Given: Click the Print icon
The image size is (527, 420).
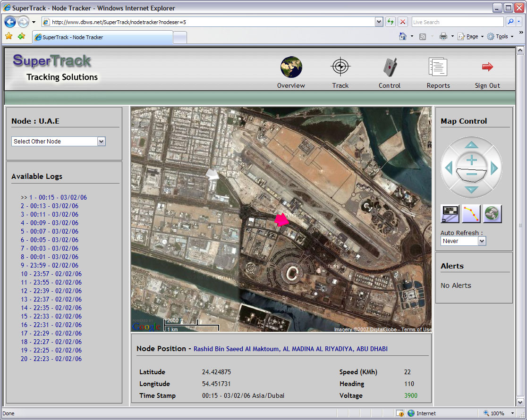Looking at the screenshot, I should 443,36.
